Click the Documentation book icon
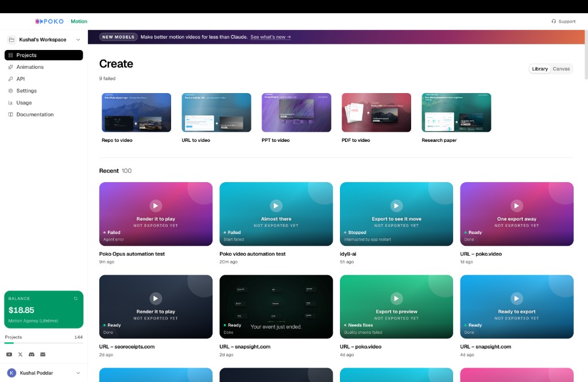588x382 pixels. click(10, 114)
